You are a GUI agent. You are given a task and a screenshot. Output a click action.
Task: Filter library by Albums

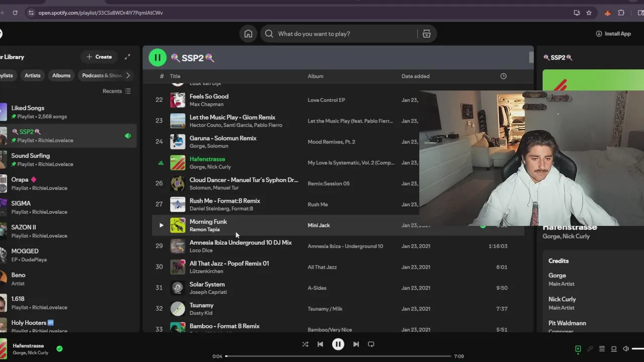pyautogui.click(x=61, y=75)
